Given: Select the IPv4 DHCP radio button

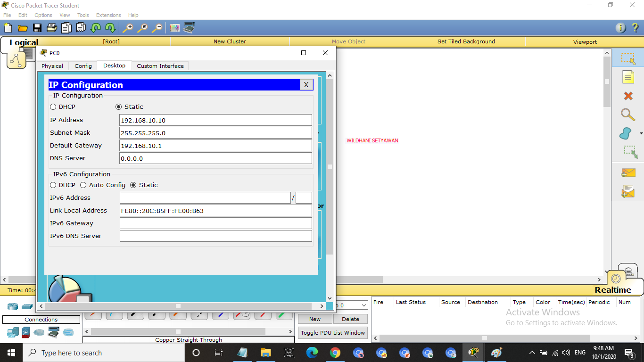Looking at the screenshot, I should point(53,107).
